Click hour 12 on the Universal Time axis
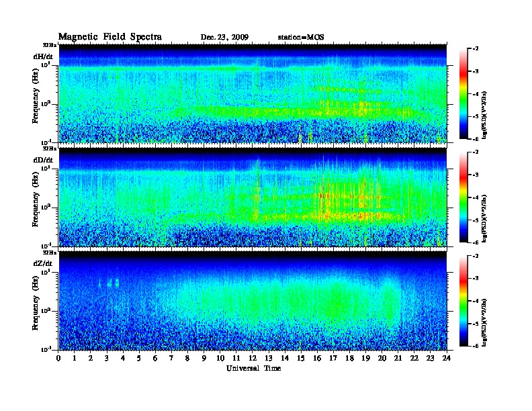The height and width of the screenshot is (411, 532). [253, 358]
